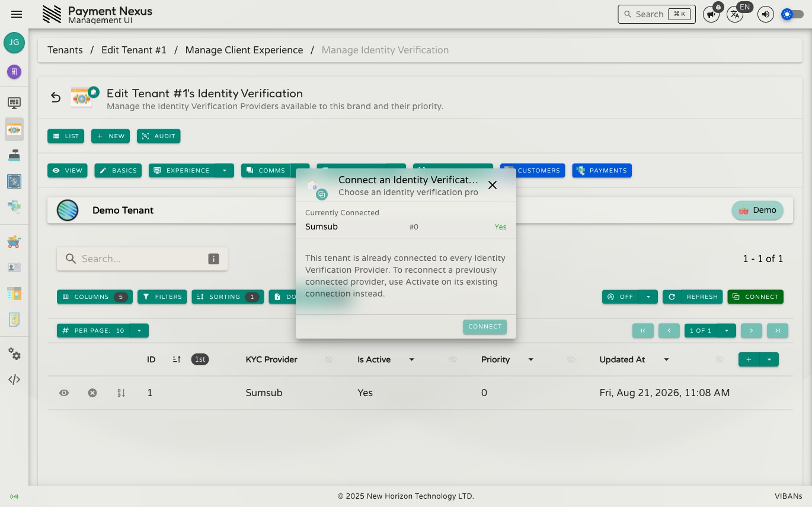The width and height of the screenshot is (812, 507).
Task: Toggle Priority column visibility icon
Action: [571, 359]
